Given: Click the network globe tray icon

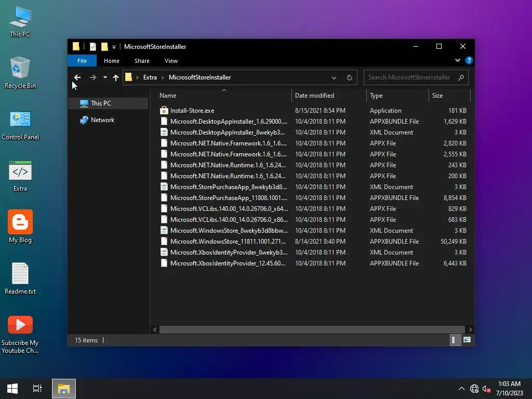Looking at the screenshot, I should [x=474, y=389].
